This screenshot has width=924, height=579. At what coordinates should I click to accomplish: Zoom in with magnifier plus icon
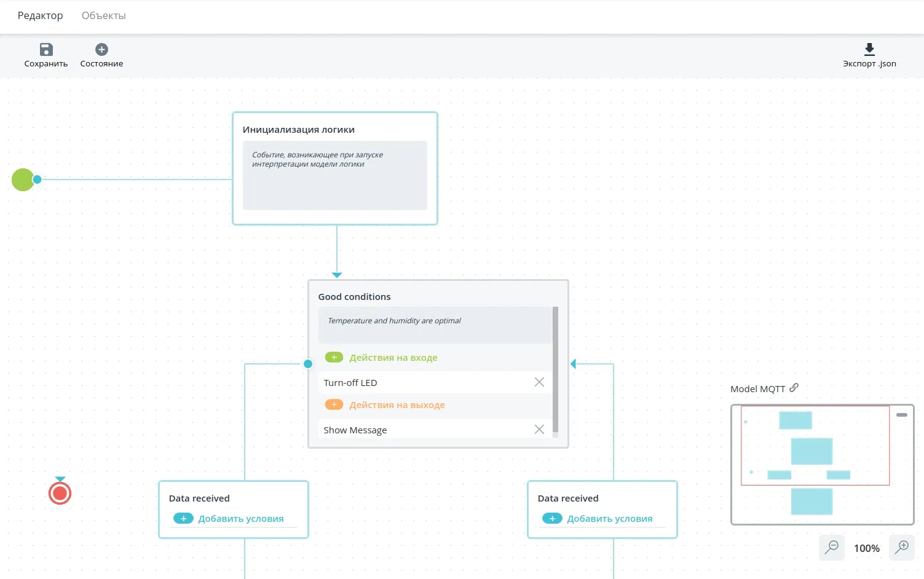coord(902,547)
